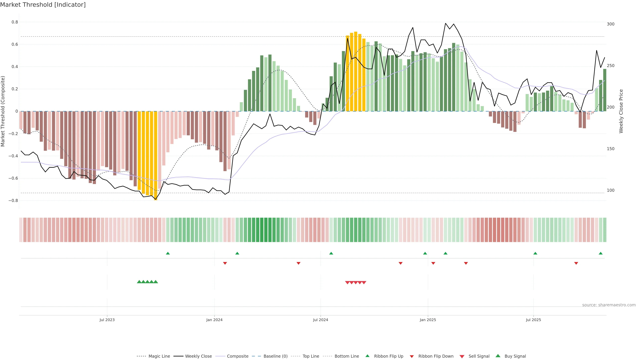Click the Market Threshold [Indicator] title
The height and width of the screenshot is (362, 644).
[x=43, y=5]
